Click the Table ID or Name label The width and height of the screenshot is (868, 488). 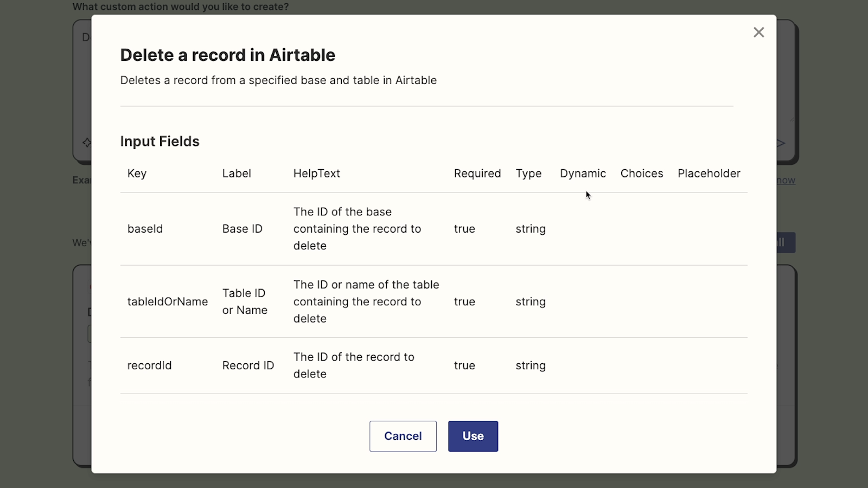[x=245, y=301]
